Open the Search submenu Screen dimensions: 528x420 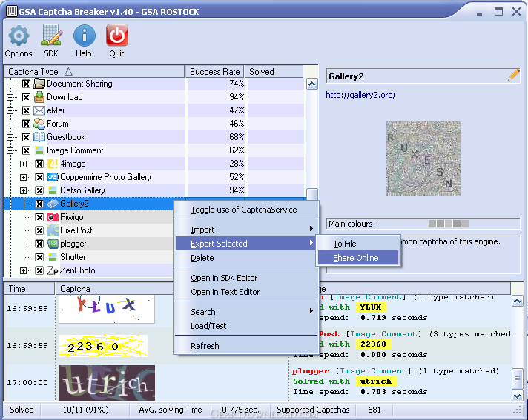pyautogui.click(x=245, y=312)
